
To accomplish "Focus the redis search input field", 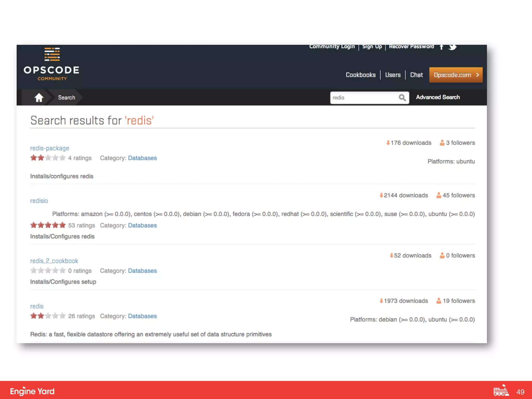I will click(364, 98).
